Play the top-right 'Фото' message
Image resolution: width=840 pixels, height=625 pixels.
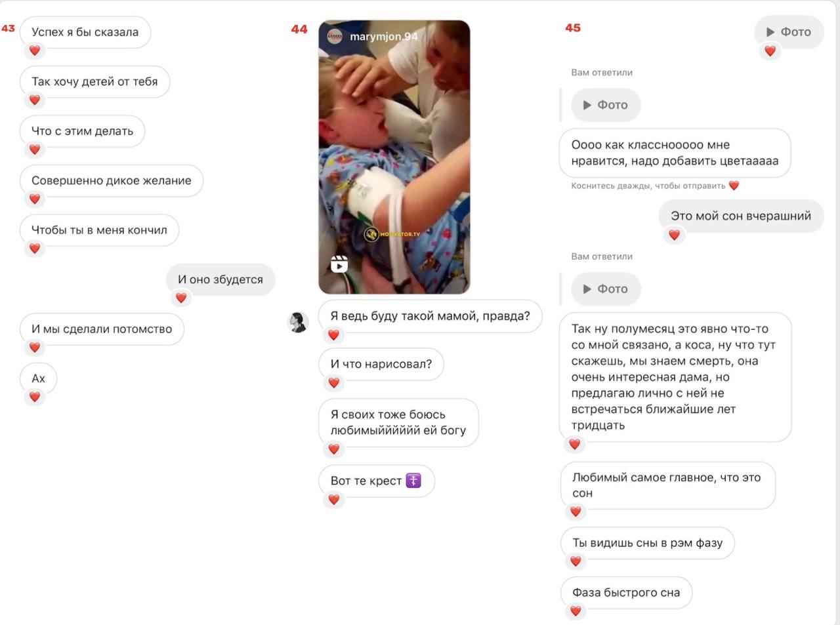tap(789, 31)
